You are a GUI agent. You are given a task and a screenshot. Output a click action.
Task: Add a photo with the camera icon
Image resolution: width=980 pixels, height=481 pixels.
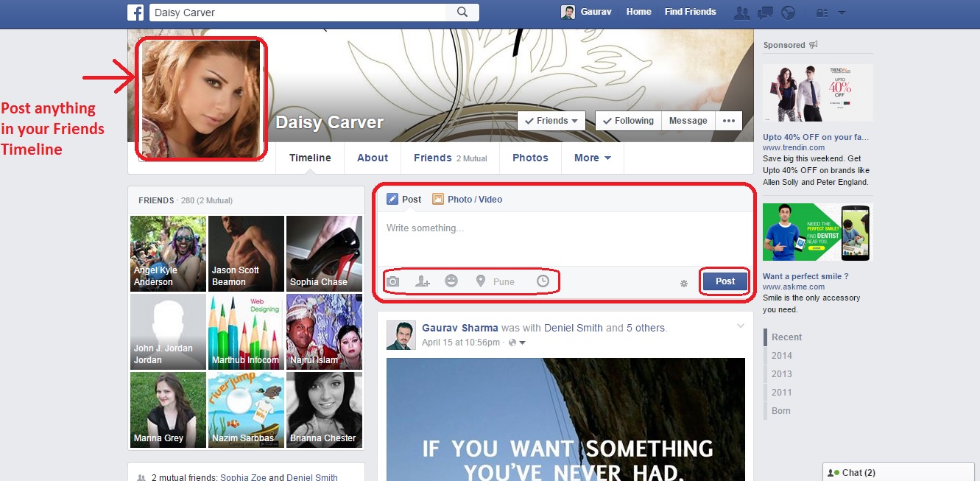pyautogui.click(x=393, y=281)
